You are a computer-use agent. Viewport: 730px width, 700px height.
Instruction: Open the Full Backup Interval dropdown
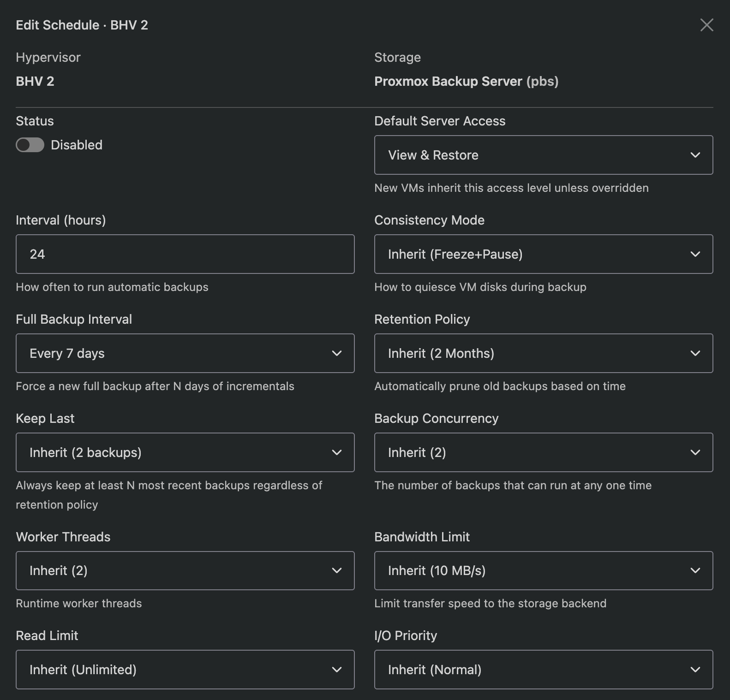point(185,353)
